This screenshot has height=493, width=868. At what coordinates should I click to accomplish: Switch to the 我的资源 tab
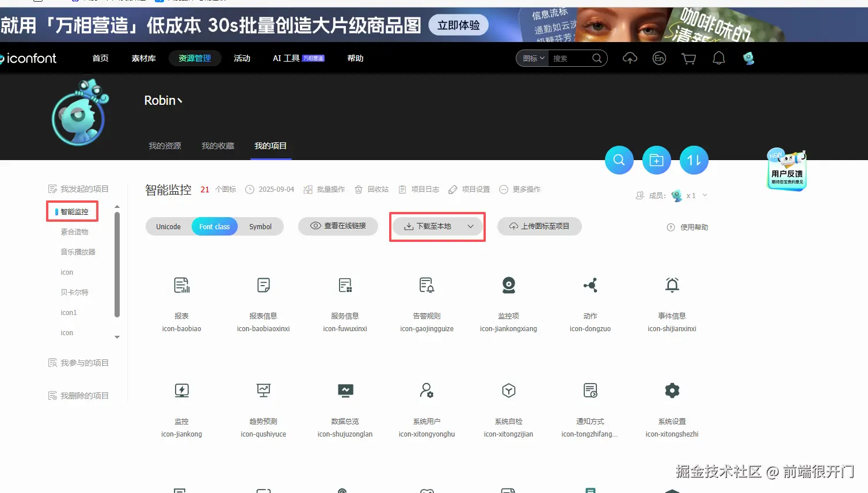tap(165, 146)
